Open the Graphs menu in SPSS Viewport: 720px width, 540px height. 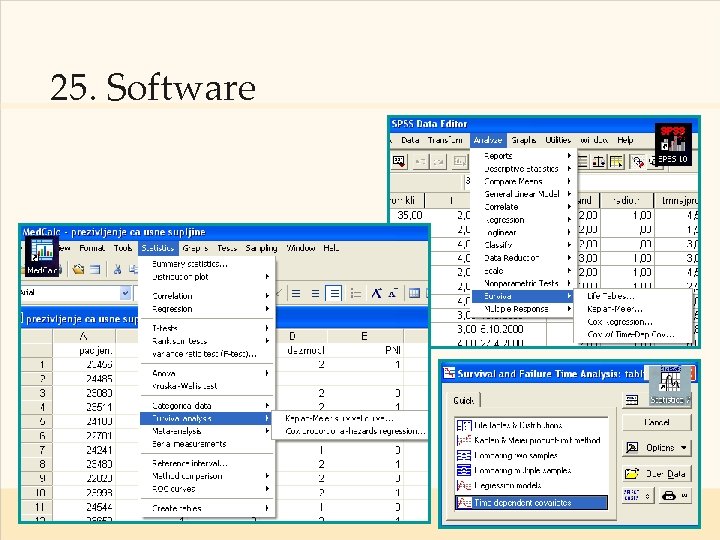[x=524, y=140]
